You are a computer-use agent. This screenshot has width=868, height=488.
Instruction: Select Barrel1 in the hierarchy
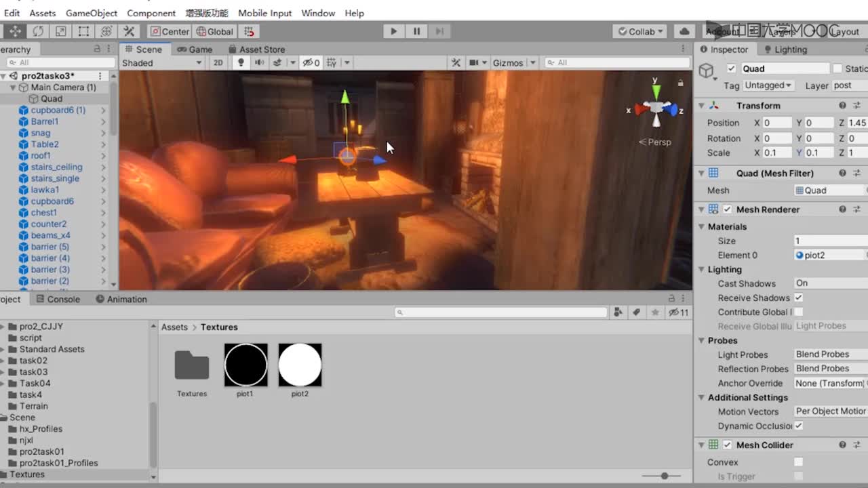pos(45,121)
